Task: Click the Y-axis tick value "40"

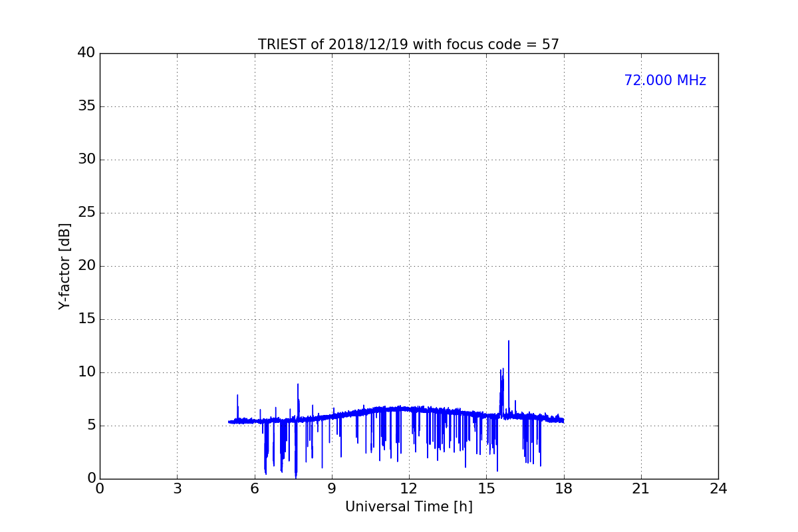Action: [x=86, y=53]
